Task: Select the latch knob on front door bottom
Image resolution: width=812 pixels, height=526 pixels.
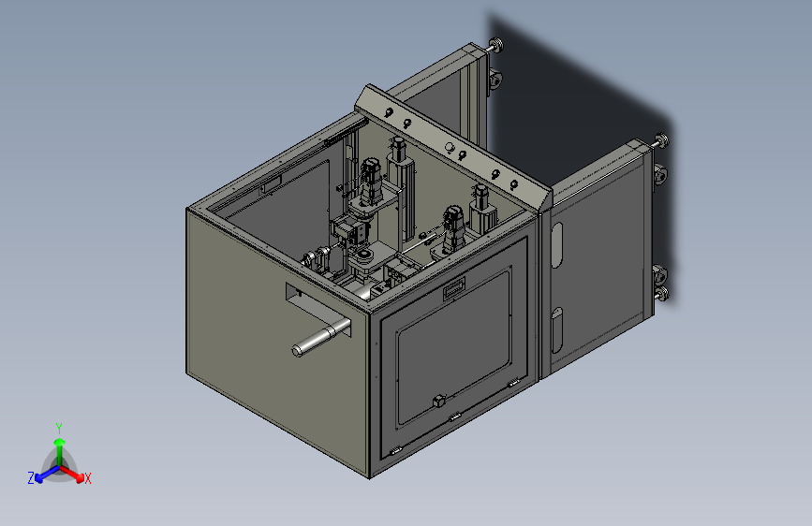Action: click(x=438, y=401)
